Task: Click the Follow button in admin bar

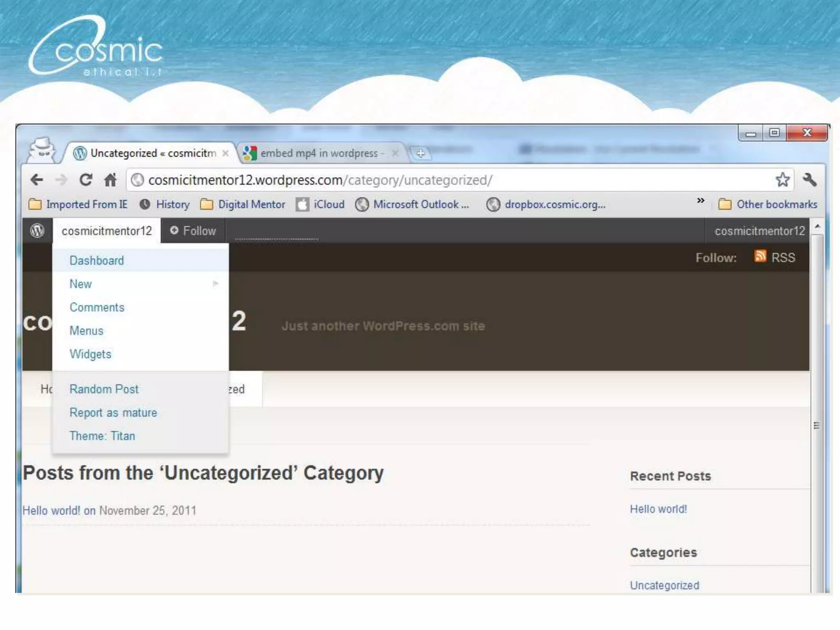Action: click(193, 231)
